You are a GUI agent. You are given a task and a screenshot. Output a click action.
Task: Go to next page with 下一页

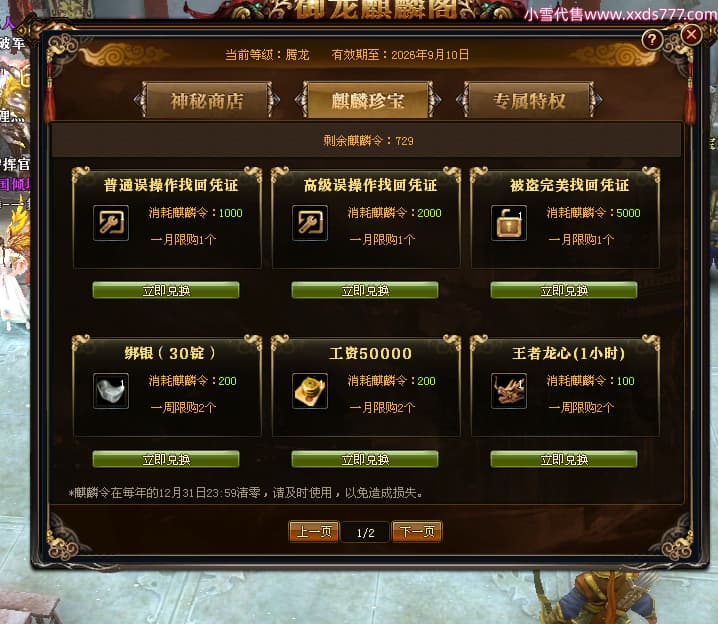[417, 532]
